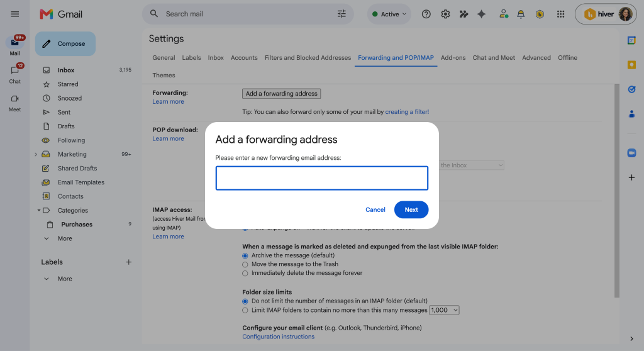
Task: Open Google Calendar in the side panel
Action: 631,40
